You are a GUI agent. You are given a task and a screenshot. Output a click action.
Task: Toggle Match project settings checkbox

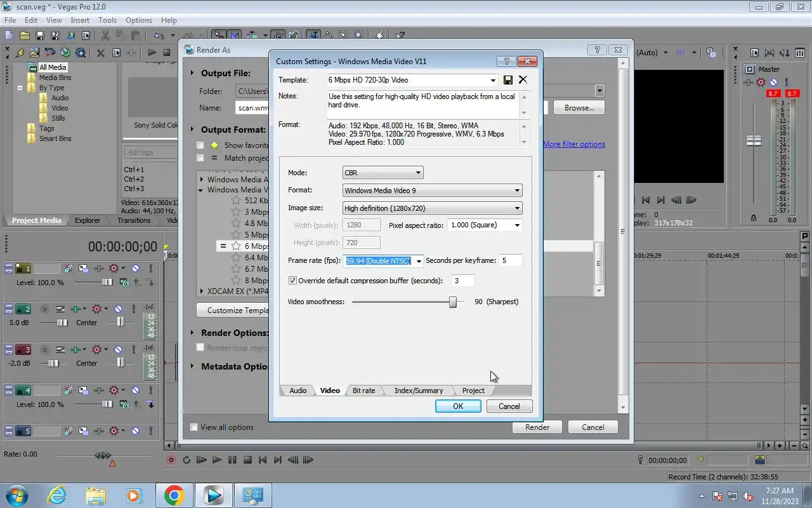[200, 158]
